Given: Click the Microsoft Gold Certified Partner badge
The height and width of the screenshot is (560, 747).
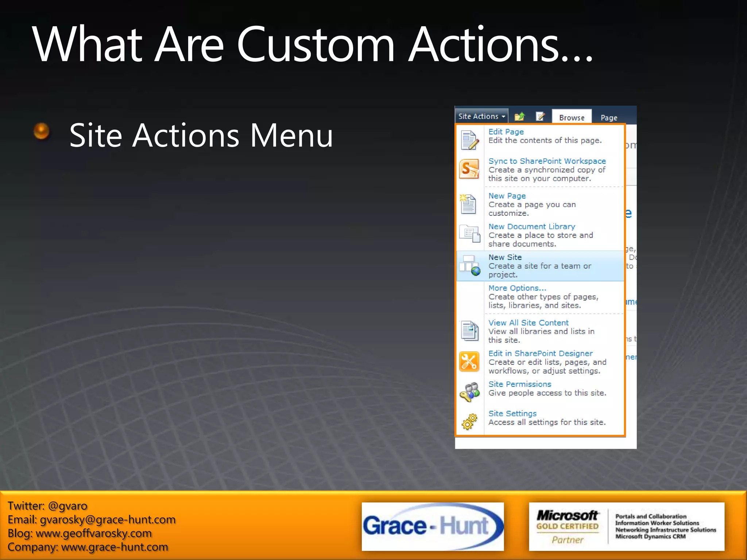Looking at the screenshot, I should [626, 526].
